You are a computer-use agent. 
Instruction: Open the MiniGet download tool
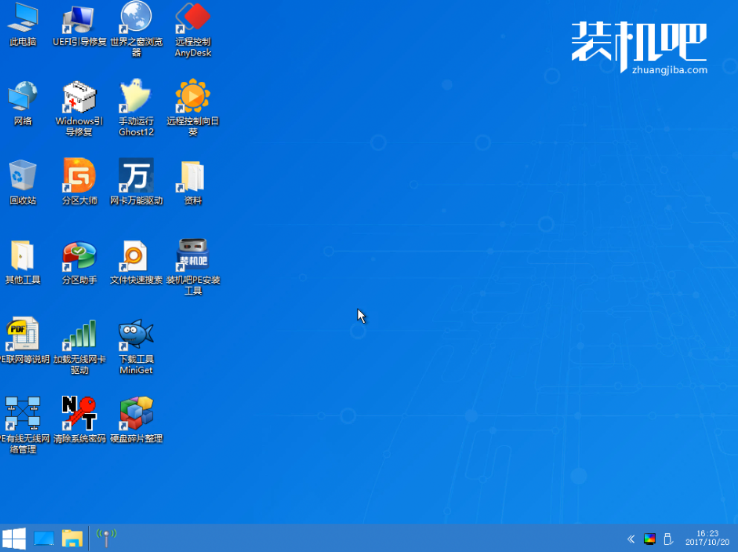click(136, 335)
